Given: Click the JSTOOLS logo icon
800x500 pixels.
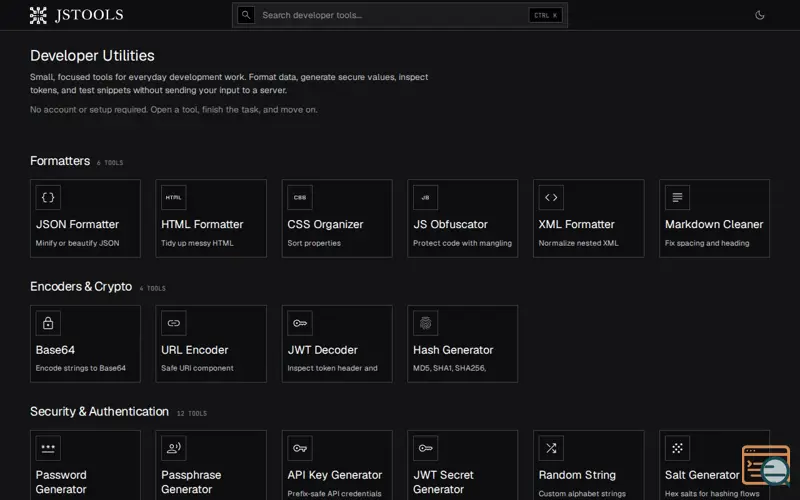Looking at the screenshot, I should 38,15.
